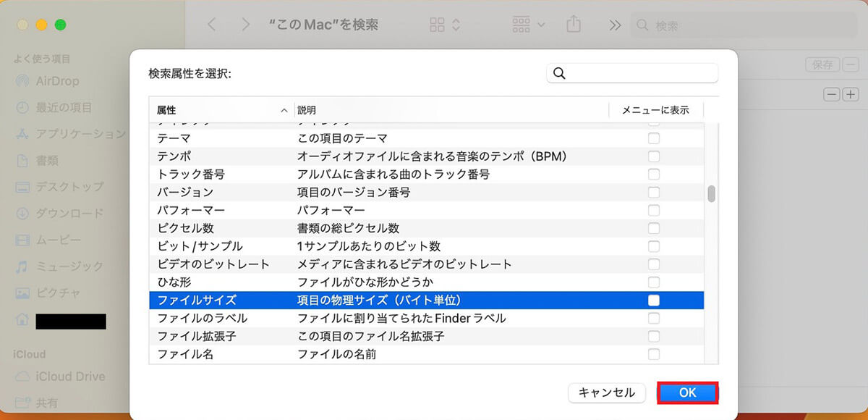Screen dimensions: 868x420
Task: Enable menu checkbox for テーマ
Action: click(x=654, y=138)
